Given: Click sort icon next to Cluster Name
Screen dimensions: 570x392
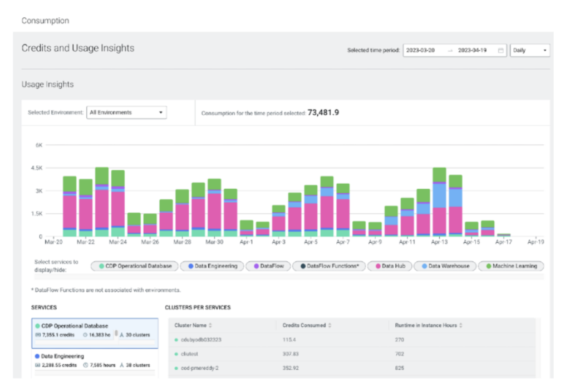Looking at the screenshot, I should (210, 325).
